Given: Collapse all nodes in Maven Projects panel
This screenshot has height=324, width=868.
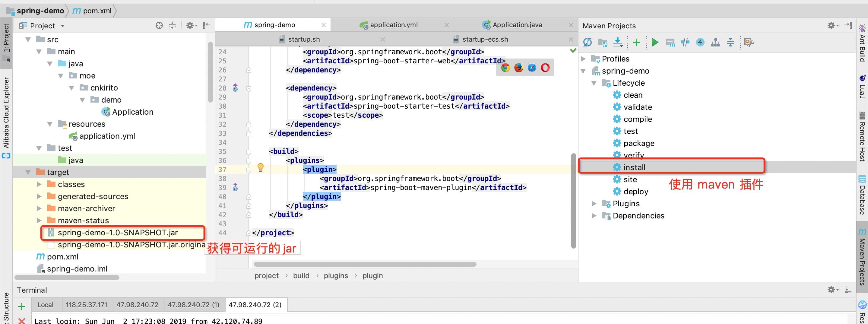Looking at the screenshot, I should pos(730,43).
